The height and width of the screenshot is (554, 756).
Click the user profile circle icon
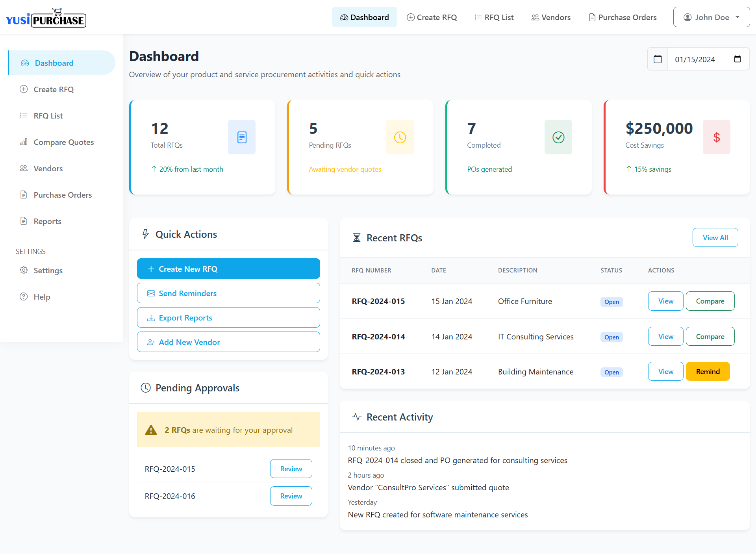click(x=687, y=17)
